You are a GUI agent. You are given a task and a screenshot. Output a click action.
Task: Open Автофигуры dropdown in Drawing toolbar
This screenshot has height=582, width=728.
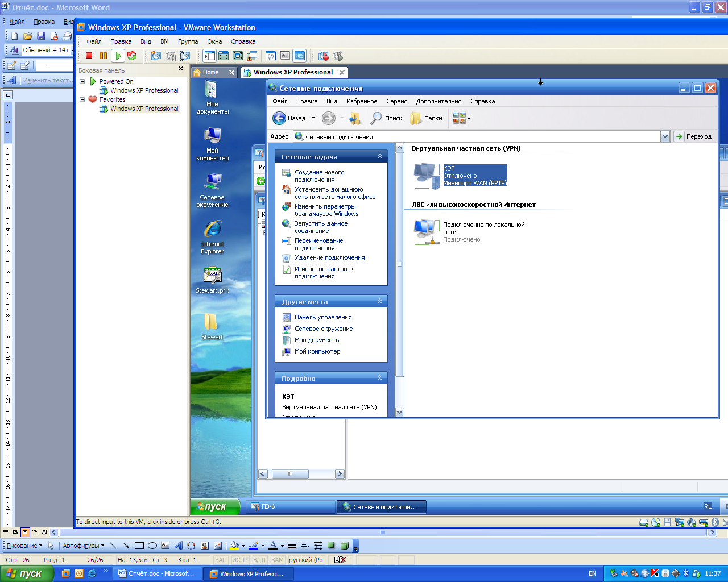pyautogui.click(x=83, y=546)
